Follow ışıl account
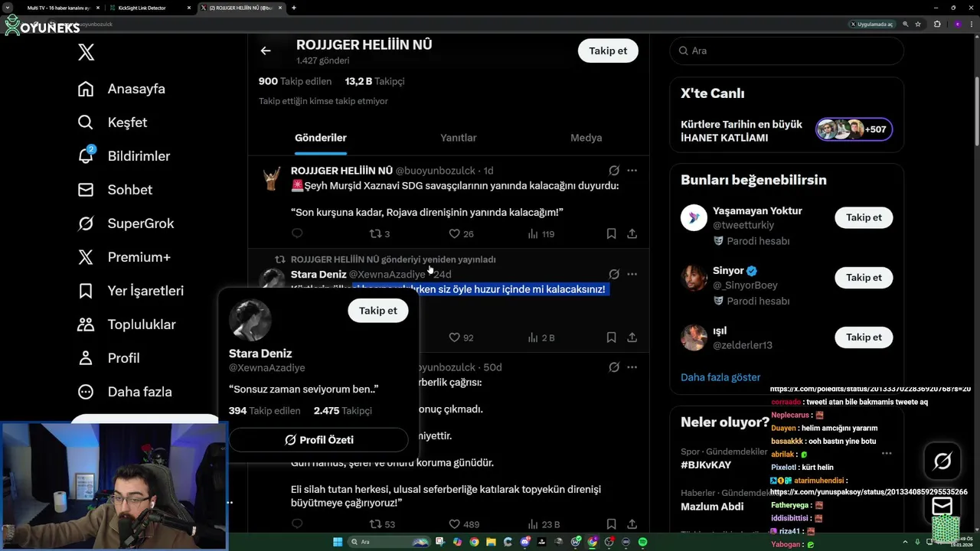 [864, 337]
